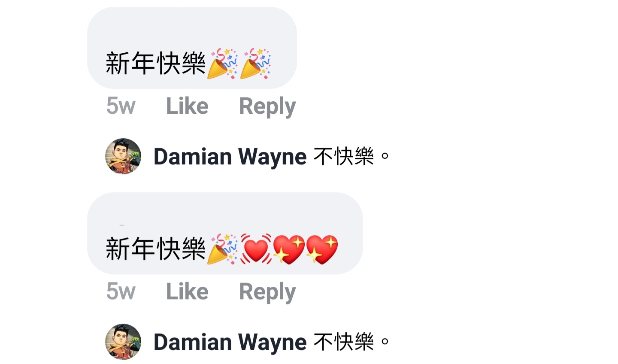
Task: Select the beating heart emoji
Action: [x=256, y=249]
